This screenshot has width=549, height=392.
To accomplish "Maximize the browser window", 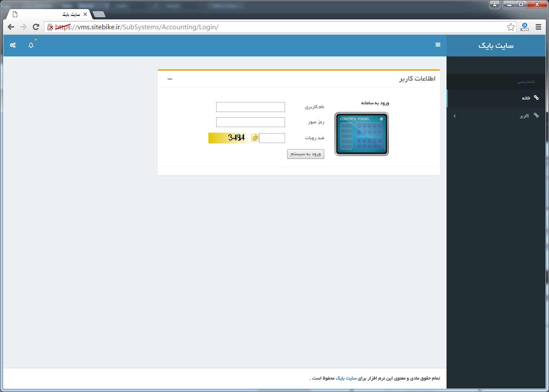I will (x=521, y=4).
